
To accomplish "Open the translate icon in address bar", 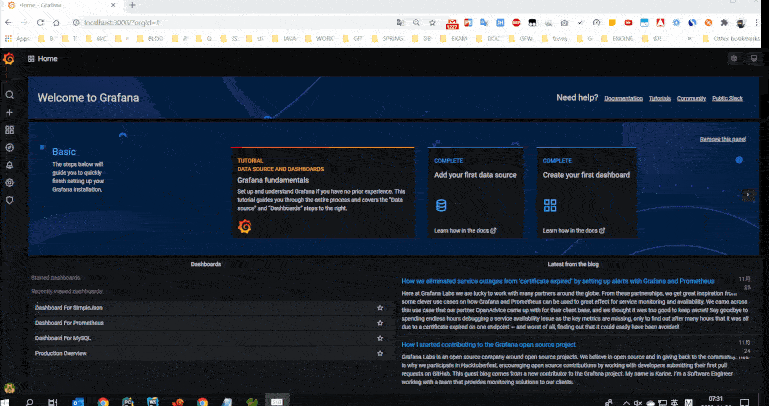I will [400, 23].
